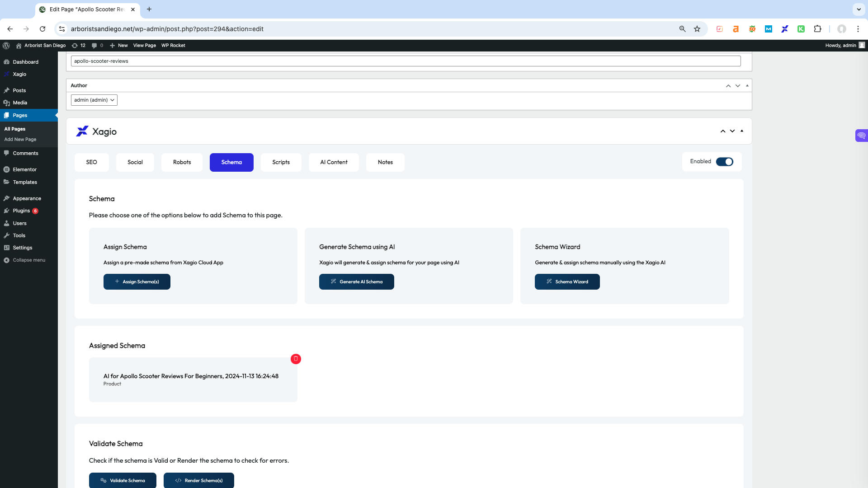The width and height of the screenshot is (868, 488).
Task: Open the green K browser extension
Action: (801, 29)
